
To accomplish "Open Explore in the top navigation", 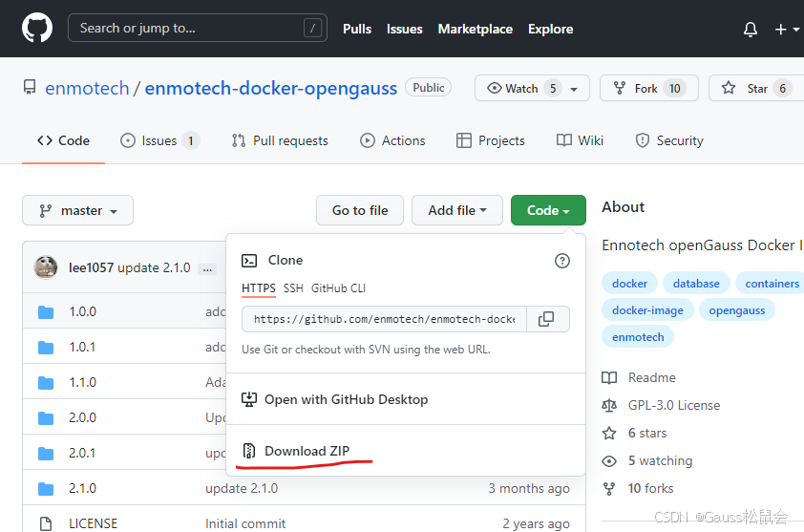I will pyautogui.click(x=551, y=30).
